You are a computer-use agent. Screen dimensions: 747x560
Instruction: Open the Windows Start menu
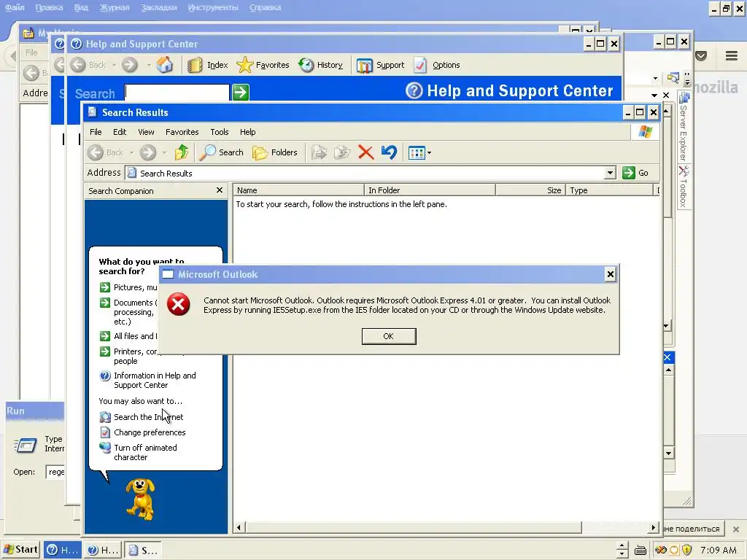click(x=20, y=550)
